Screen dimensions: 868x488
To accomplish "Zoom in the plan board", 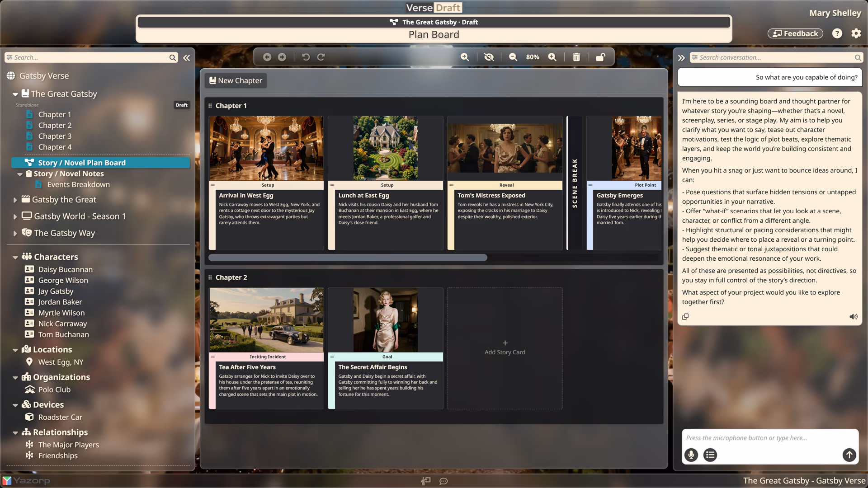I will (552, 57).
